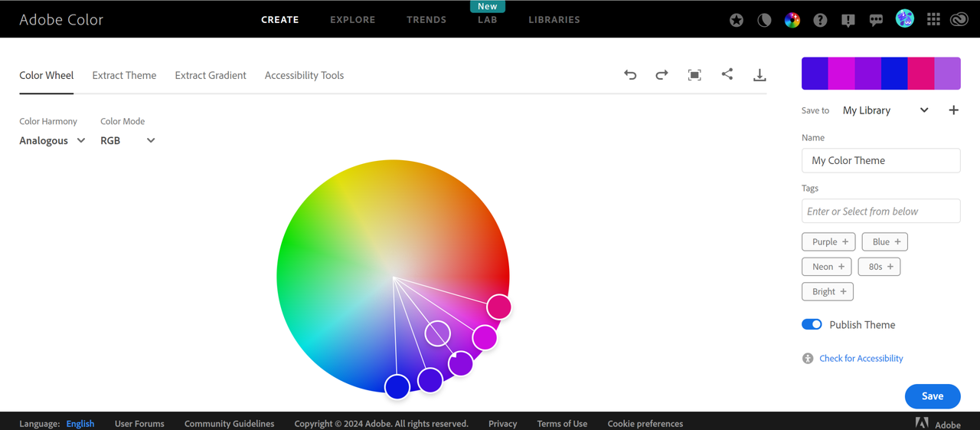Click the download theme icon

759,74
